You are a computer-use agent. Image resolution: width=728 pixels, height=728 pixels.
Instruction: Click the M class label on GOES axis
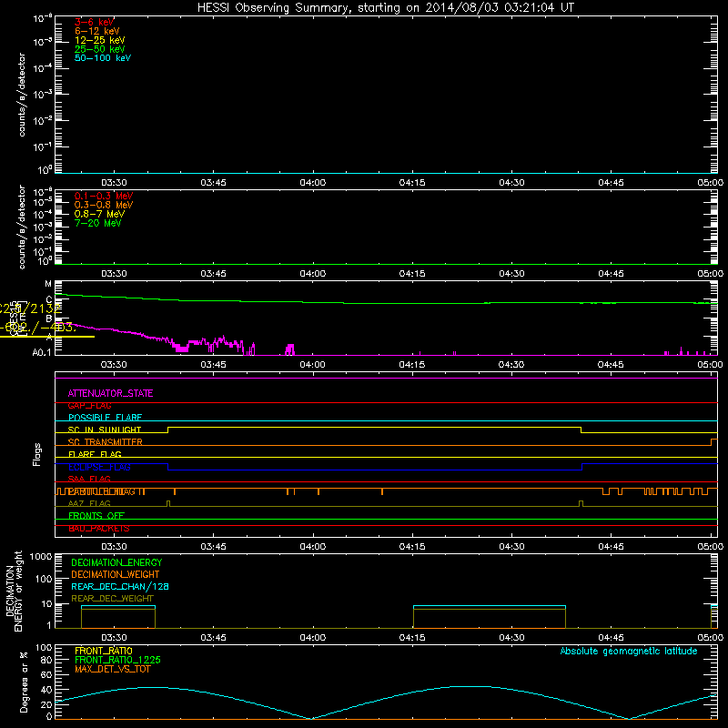click(x=48, y=284)
